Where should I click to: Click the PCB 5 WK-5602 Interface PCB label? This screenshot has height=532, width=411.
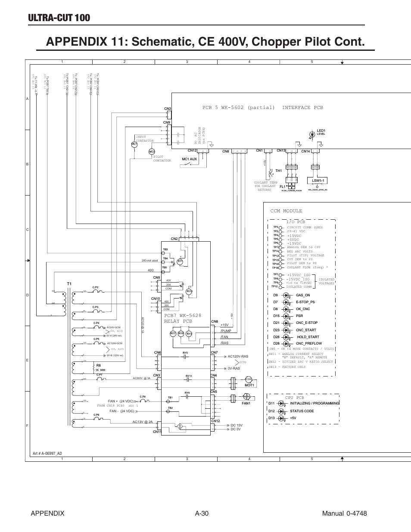[x=262, y=108]
